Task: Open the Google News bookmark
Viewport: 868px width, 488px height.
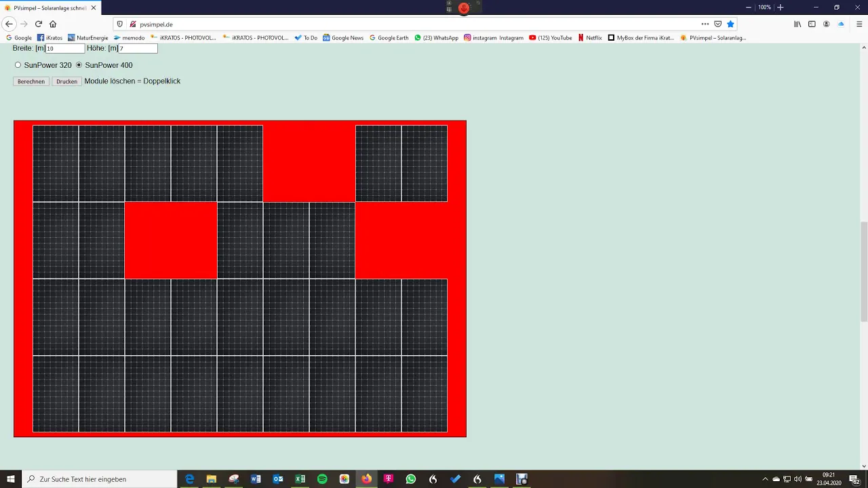Action: pos(343,38)
